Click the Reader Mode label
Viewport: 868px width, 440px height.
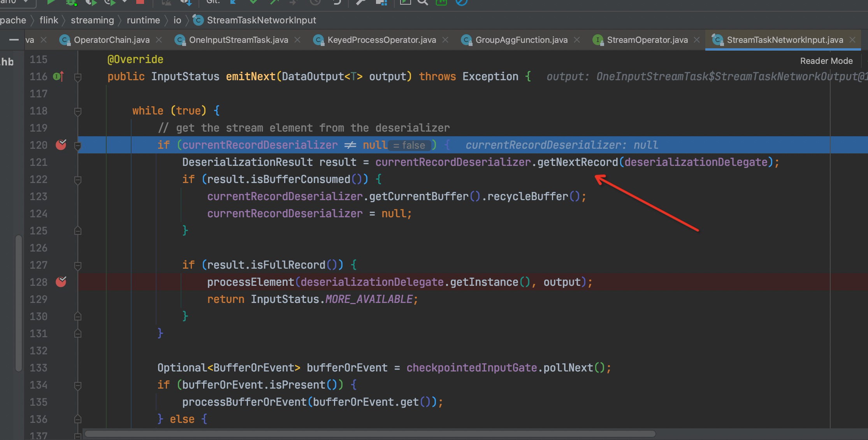pos(826,61)
